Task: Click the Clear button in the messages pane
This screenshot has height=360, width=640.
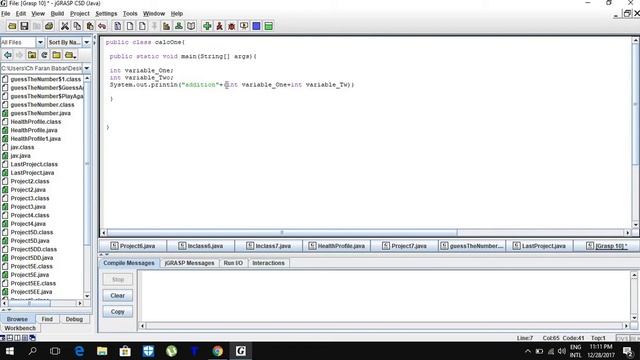Action: point(118,296)
